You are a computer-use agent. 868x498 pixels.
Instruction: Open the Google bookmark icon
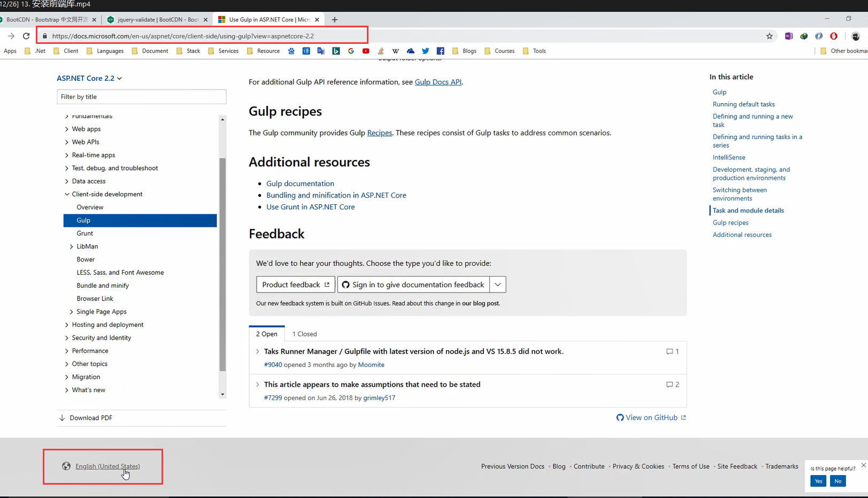(x=351, y=51)
